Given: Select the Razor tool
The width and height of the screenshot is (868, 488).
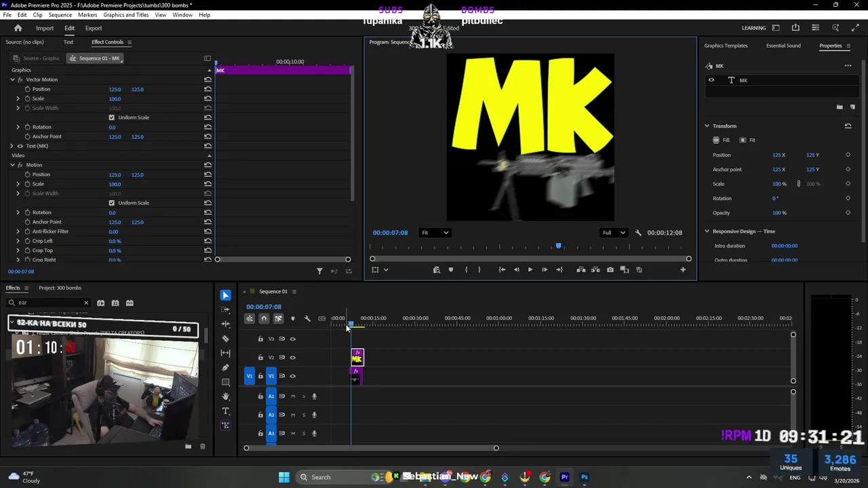Looking at the screenshot, I should 226,339.
